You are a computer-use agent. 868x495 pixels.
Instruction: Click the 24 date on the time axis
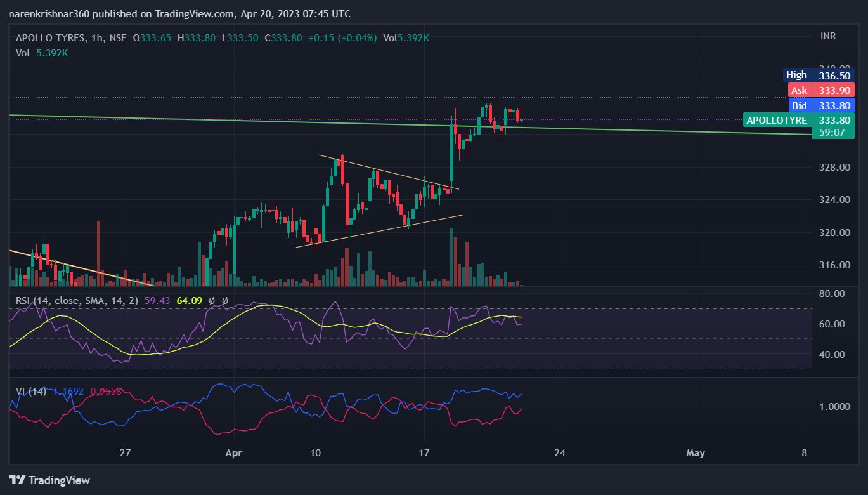point(559,453)
